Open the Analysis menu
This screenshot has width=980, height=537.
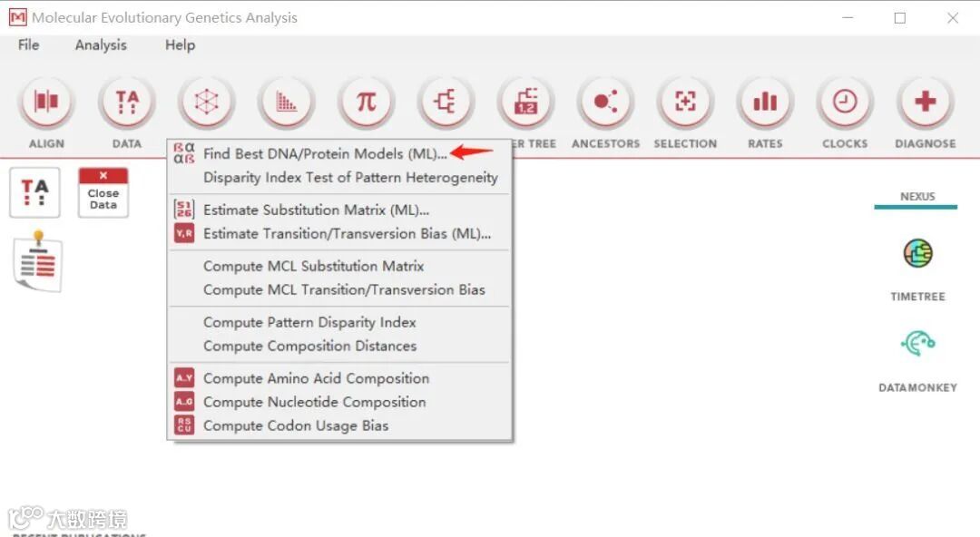point(101,45)
